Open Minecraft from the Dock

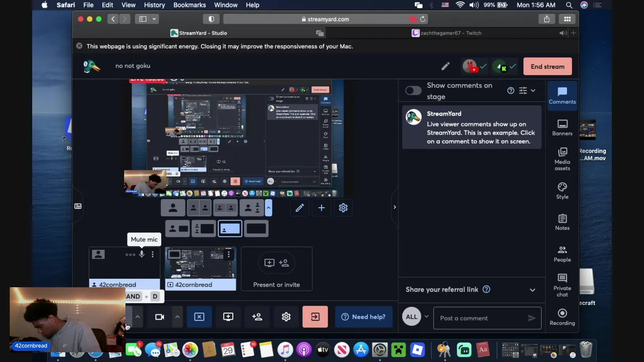coord(398,349)
